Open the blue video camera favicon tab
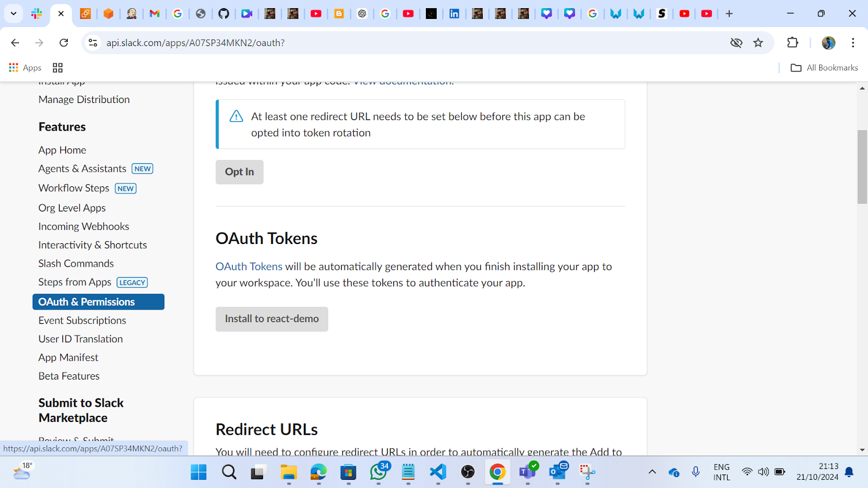Image resolution: width=868 pixels, height=488 pixels. pyautogui.click(x=247, y=14)
